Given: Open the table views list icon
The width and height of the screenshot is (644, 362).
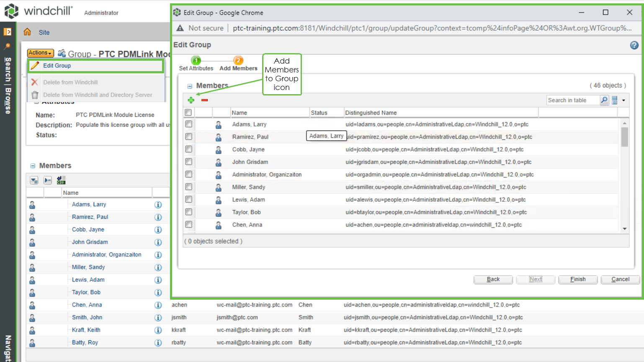Looking at the screenshot, I should click(615, 100).
